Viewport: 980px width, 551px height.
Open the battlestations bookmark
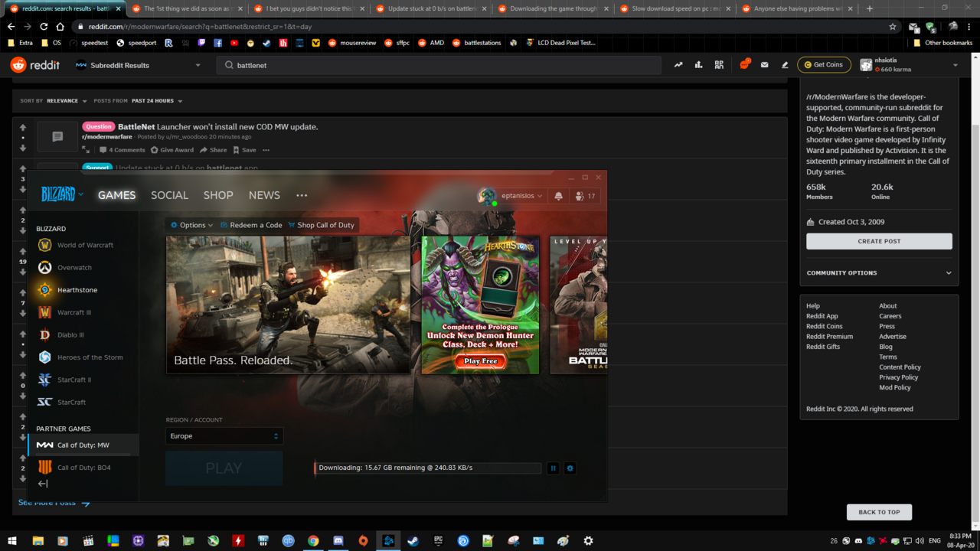coord(477,43)
